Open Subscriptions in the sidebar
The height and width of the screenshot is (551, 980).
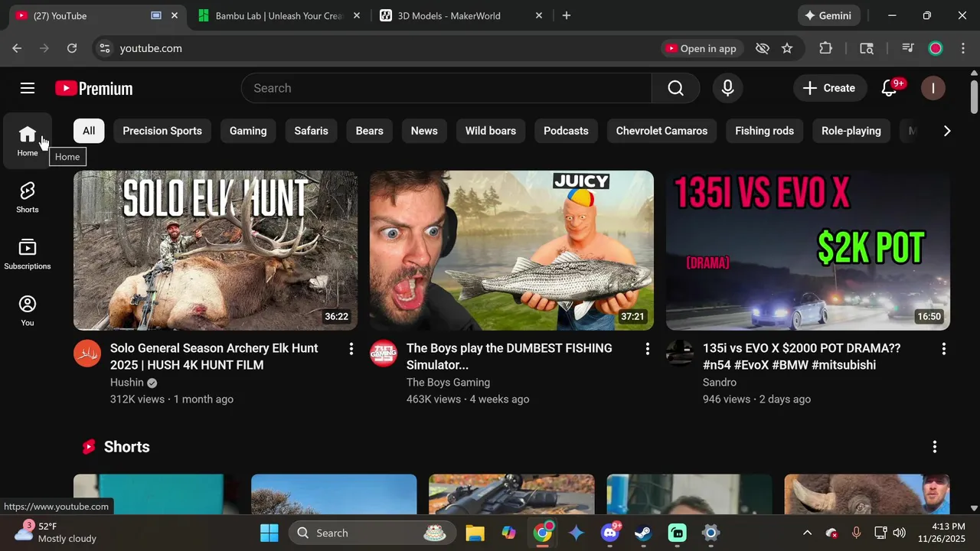click(28, 254)
